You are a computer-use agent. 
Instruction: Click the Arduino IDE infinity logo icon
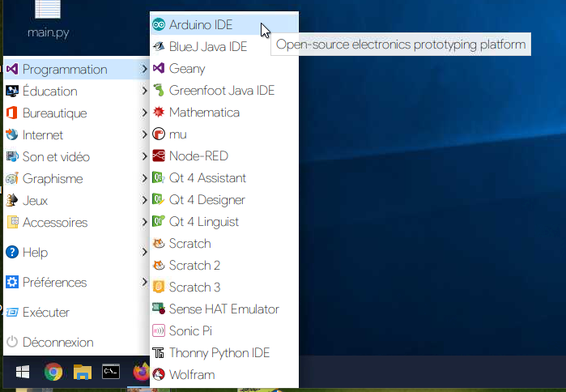click(159, 24)
